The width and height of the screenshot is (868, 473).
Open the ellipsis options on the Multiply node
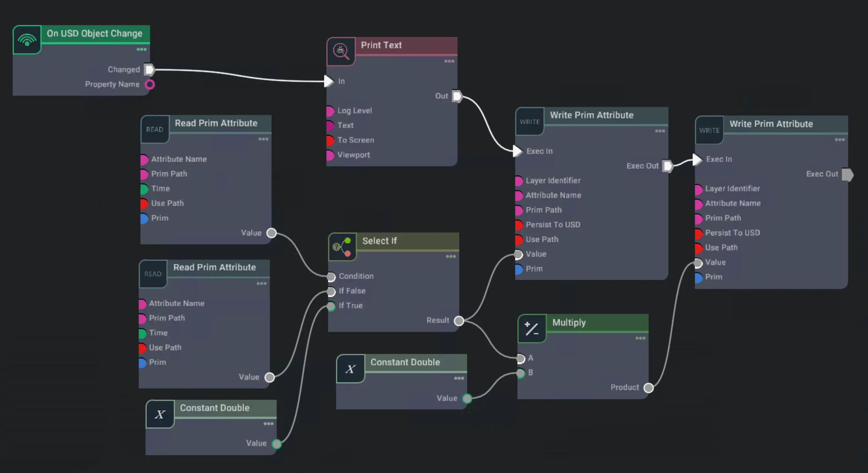(640, 338)
